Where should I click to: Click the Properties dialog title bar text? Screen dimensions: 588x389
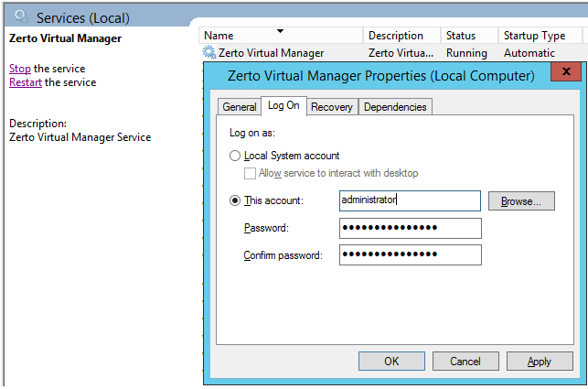(x=381, y=76)
